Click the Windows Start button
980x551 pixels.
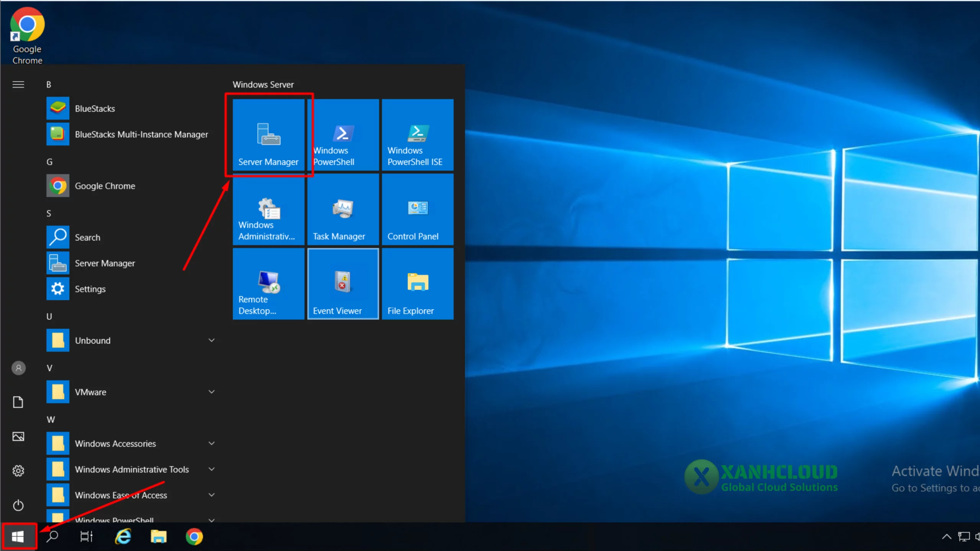click(18, 536)
